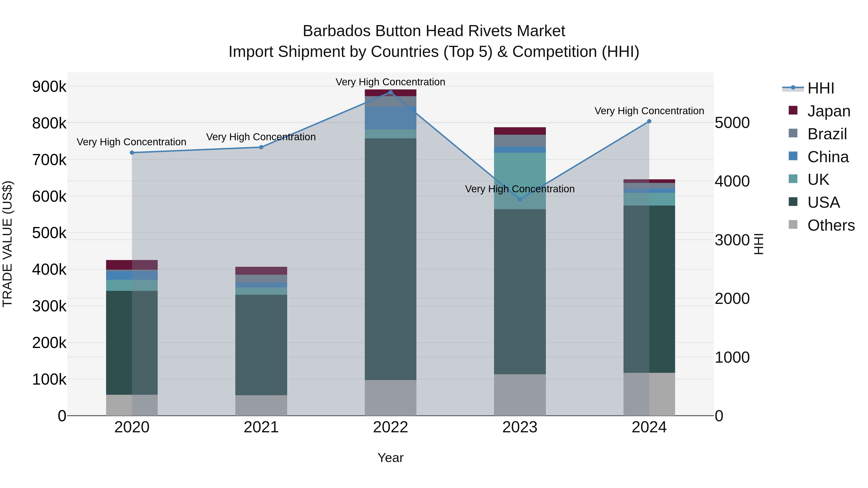Click the USA bar segment for 2023

(520, 292)
